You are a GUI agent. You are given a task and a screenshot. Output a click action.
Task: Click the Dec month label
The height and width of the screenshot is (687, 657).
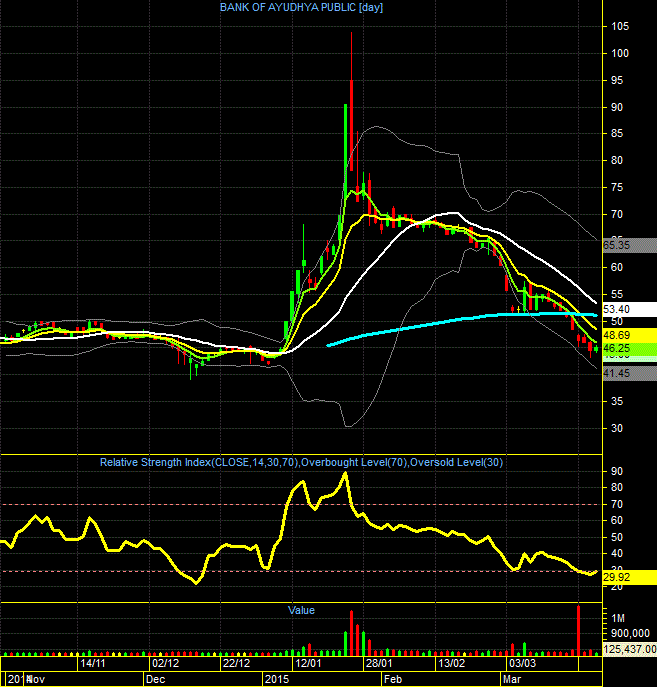pos(155,679)
